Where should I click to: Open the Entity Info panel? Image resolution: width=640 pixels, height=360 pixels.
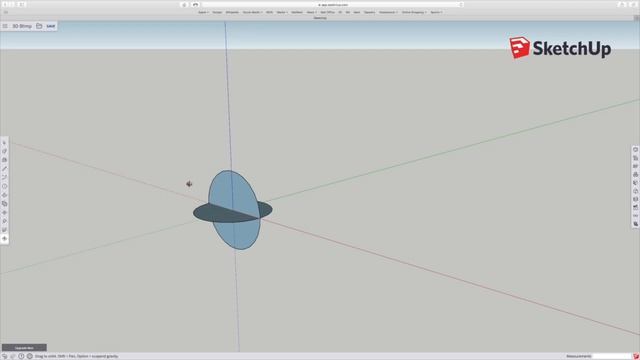(x=636, y=150)
